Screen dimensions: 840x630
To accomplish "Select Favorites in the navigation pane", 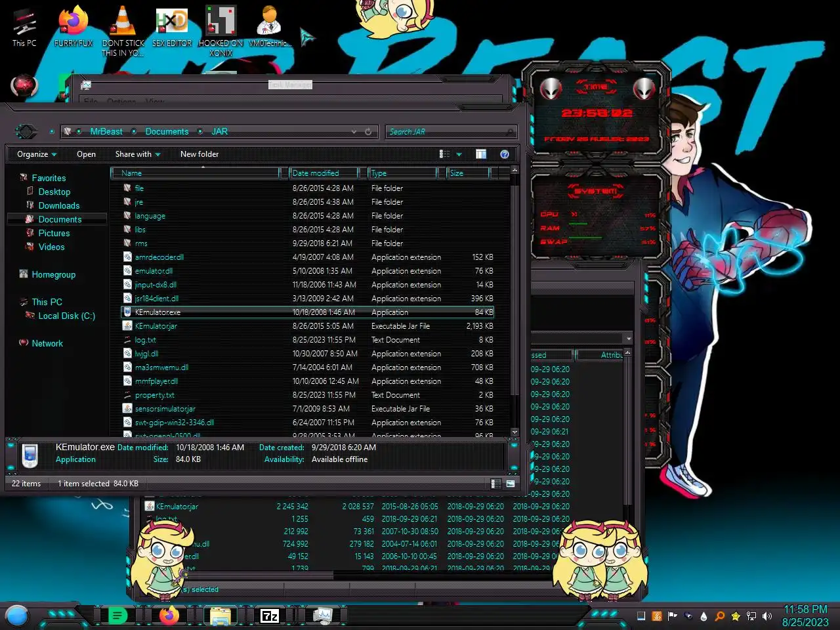I will (49, 178).
